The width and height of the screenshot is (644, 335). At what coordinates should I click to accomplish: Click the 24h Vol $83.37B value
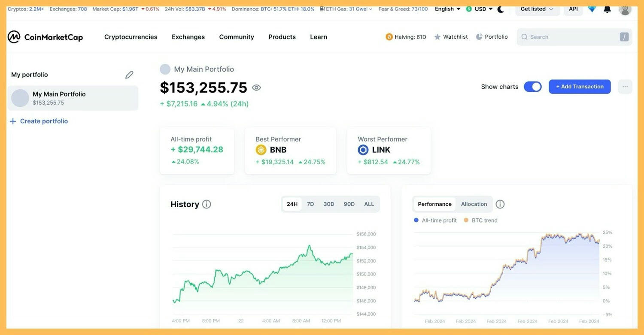[x=195, y=9]
